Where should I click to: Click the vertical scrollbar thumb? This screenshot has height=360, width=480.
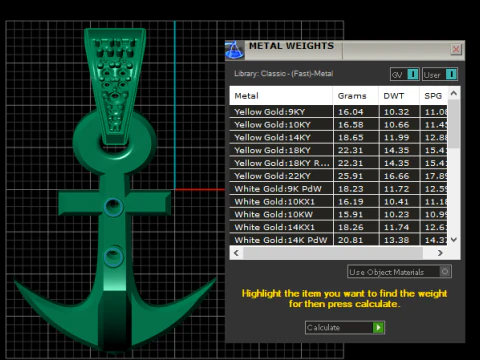click(x=454, y=123)
